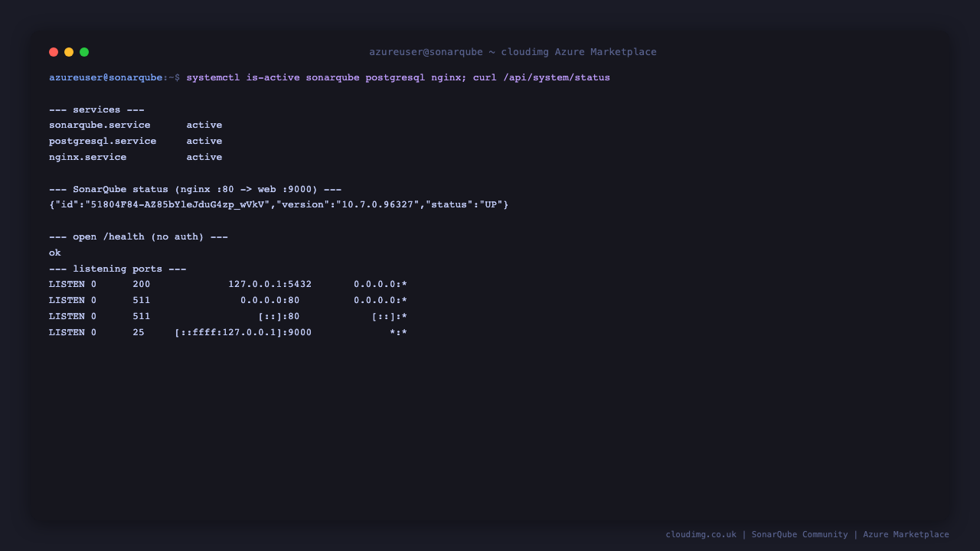The height and width of the screenshot is (551, 980).
Task: Click the JSON status response line
Action: tap(279, 204)
